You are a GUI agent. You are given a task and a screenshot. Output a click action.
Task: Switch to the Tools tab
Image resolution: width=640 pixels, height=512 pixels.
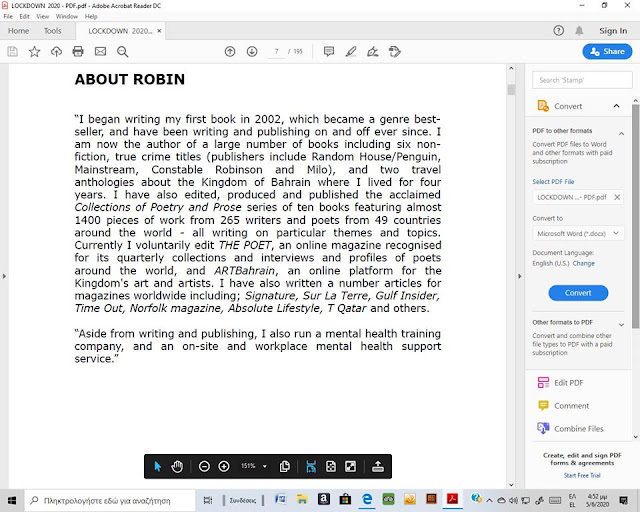pos(53,31)
